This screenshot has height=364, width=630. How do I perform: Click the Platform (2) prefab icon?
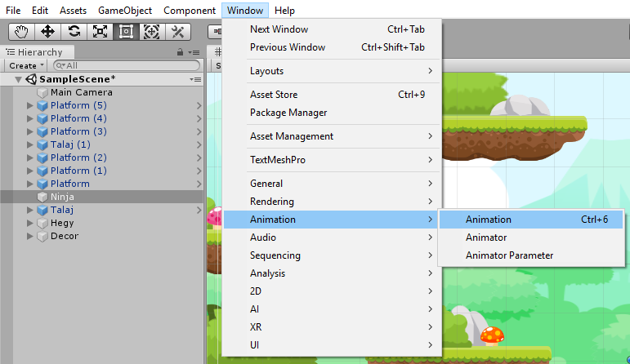(x=42, y=158)
